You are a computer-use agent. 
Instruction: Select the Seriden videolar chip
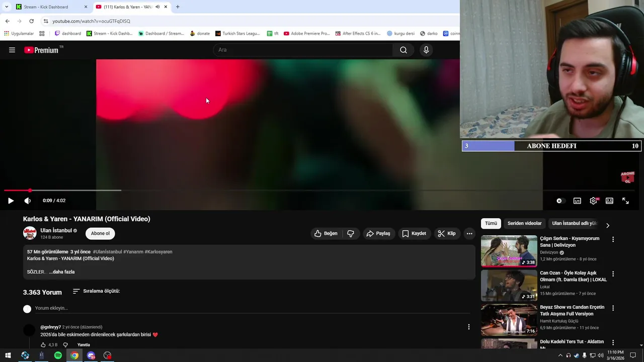[525, 223]
